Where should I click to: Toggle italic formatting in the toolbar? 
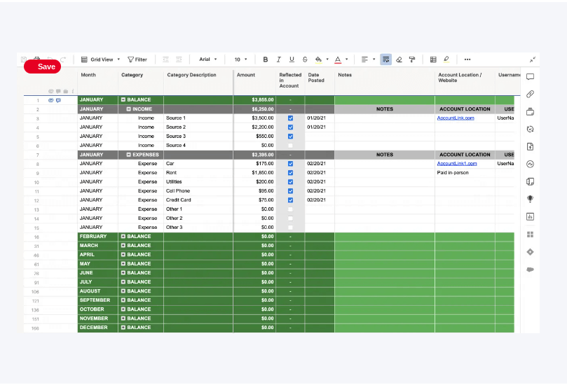coord(278,59)
